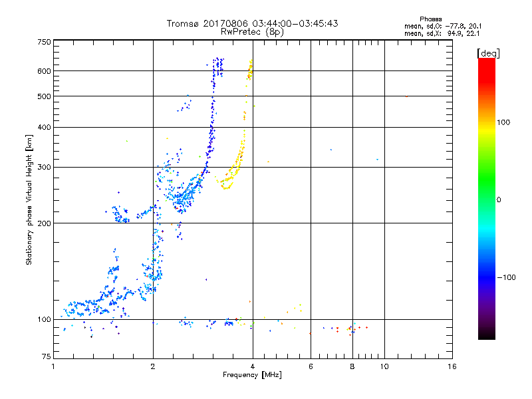Click the isolated red point at 500 km

(406, 96)
